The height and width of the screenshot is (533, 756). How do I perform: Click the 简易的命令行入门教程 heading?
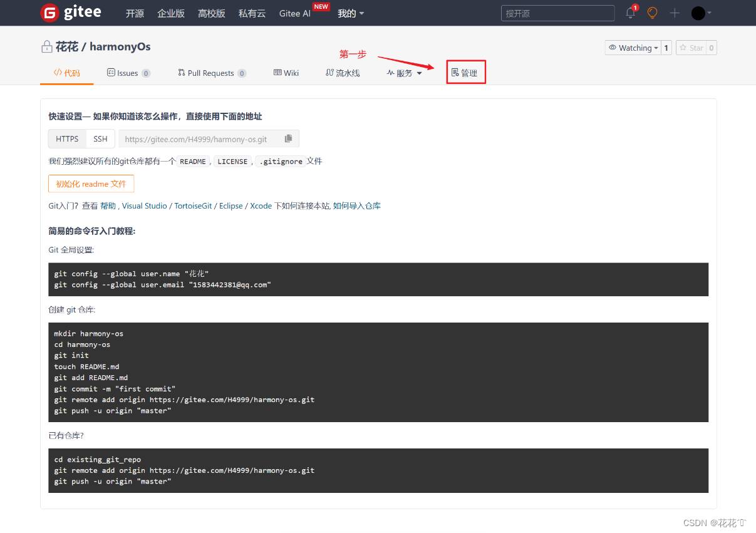(x=92, y=231)
